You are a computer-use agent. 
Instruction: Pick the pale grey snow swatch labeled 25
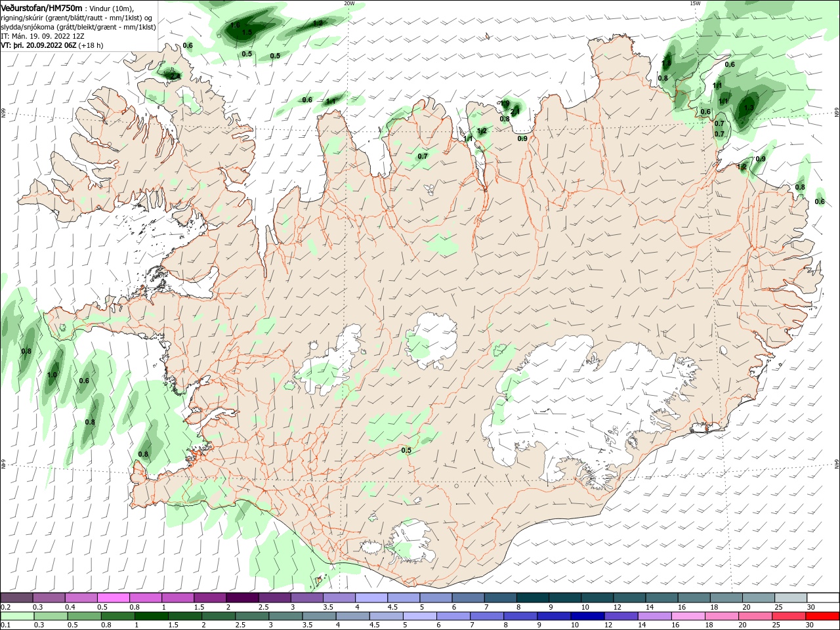click(791, 598)
